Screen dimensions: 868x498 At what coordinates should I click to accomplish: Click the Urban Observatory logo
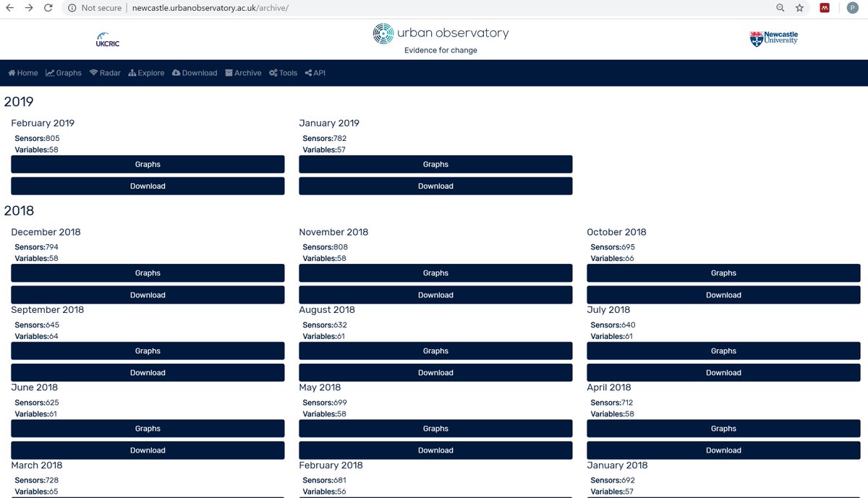[441, 33]
